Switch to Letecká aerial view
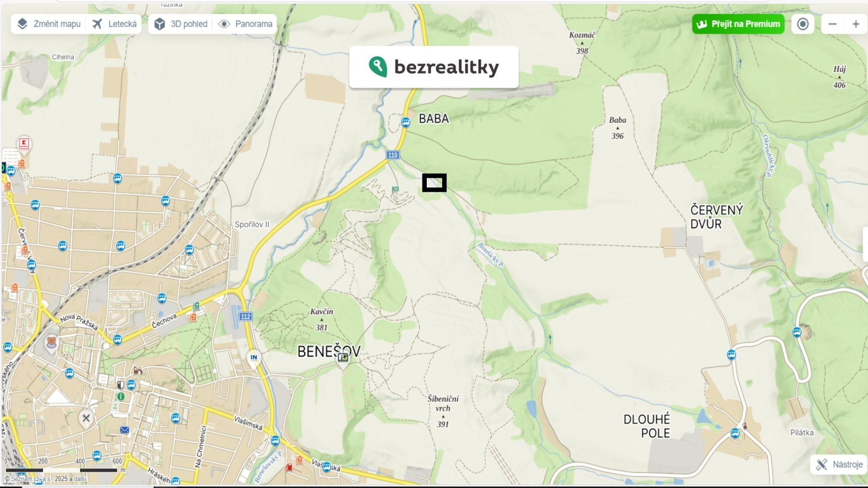Image resolution: width=868 pixels, height=488 pixels. click(114, 24)
